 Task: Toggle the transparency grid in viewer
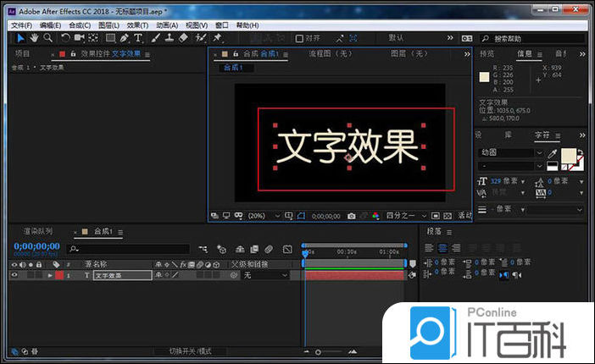pos(448,216)
